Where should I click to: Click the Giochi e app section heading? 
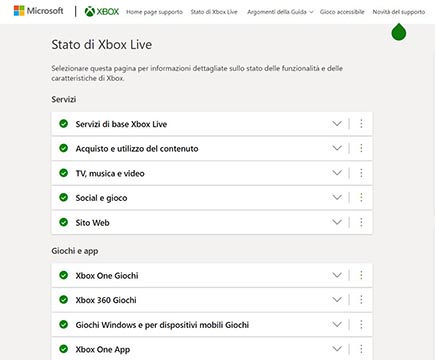point(75,251)
